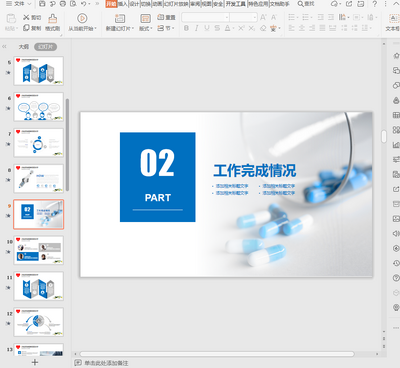Select slide 10 thumbnail
This screenshot has height=368, width=400.
(39, 250)
